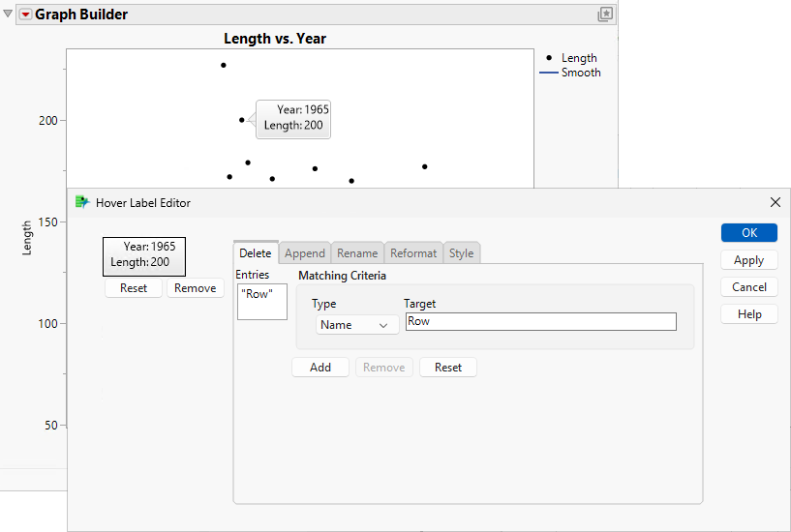The image size is (791, 532).
Task: Close the Hover Label Editor window
Action: tap(776, 202)
